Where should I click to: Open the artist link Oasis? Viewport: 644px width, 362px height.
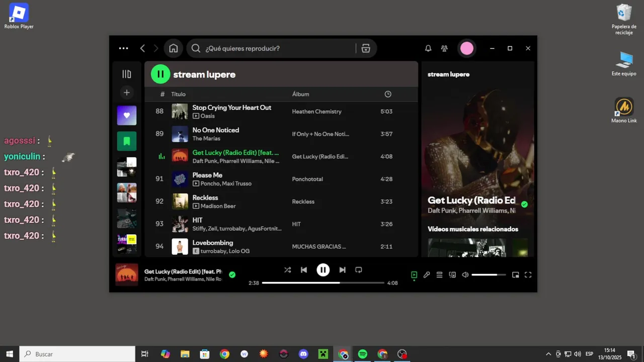pos(207,116)
